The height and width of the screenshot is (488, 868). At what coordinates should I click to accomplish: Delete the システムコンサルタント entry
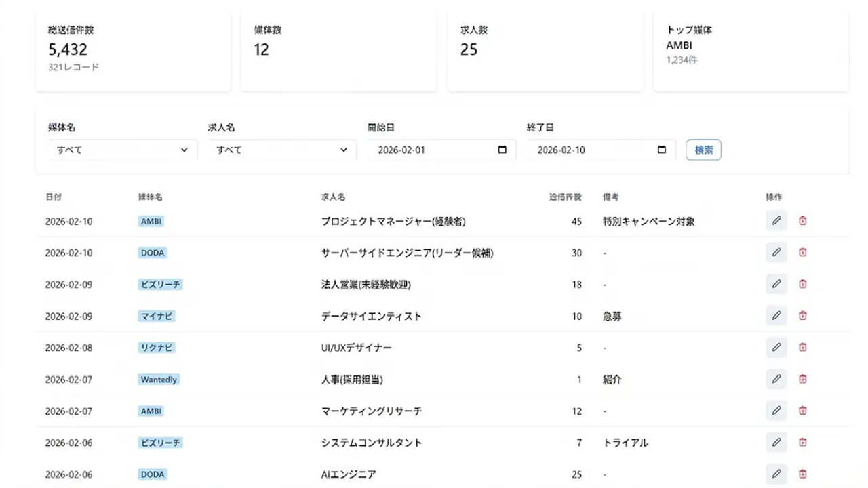point(802,442)
